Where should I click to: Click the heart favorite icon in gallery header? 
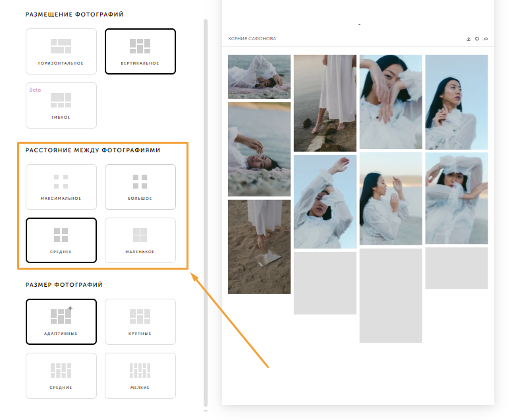pos(477,39)
